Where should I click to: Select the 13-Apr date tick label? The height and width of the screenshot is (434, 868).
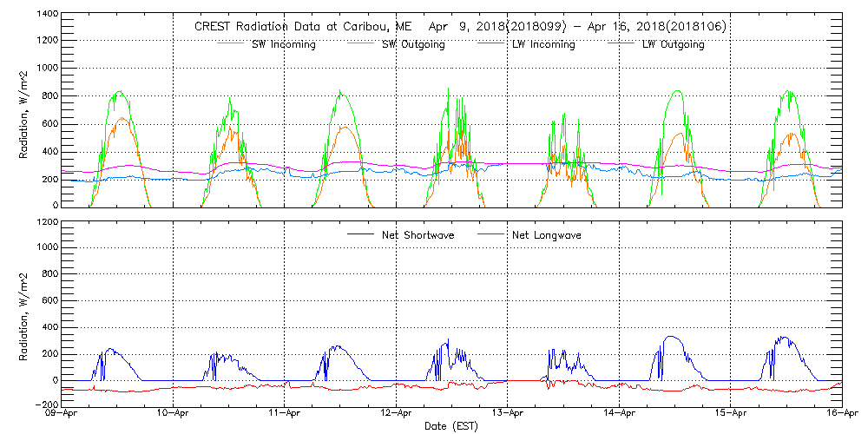[508, 414]
